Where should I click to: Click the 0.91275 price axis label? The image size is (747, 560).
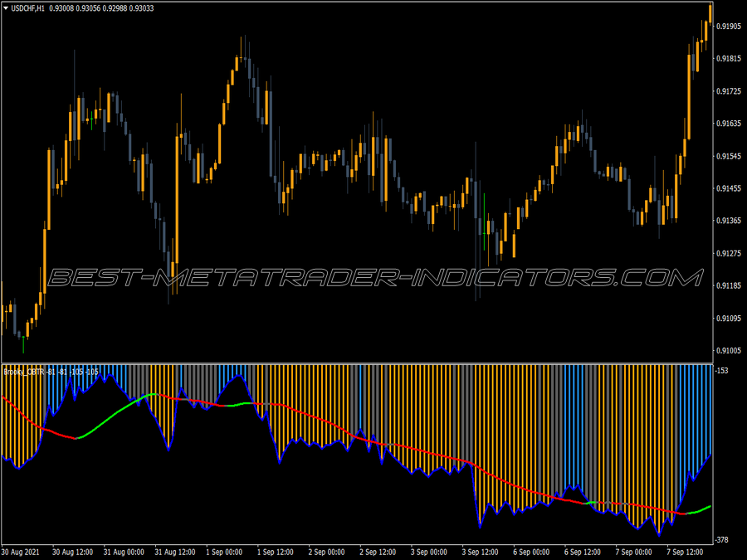729,253
